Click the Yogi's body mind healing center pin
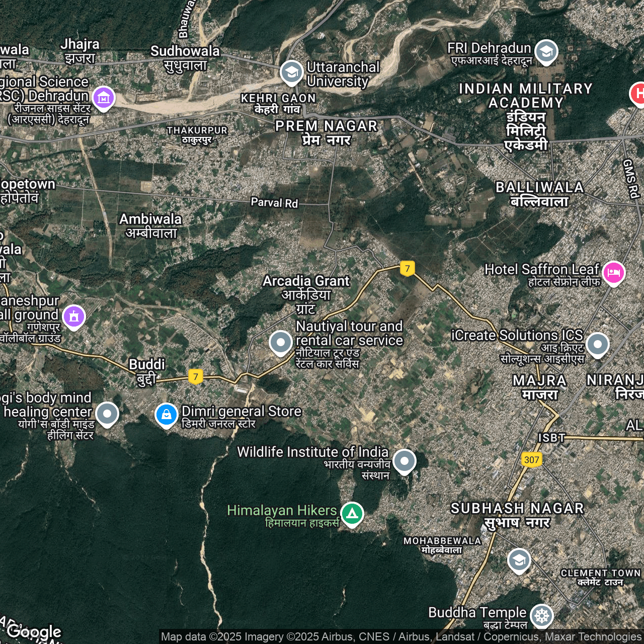The image size is (644, 644). tap(107, 414)
